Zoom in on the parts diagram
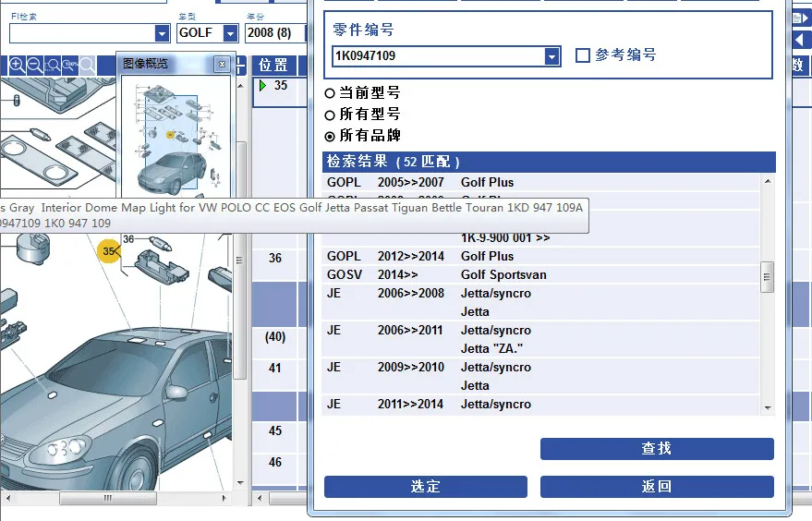This screenshot has width=812, height=521. click(x=17, y=66)
